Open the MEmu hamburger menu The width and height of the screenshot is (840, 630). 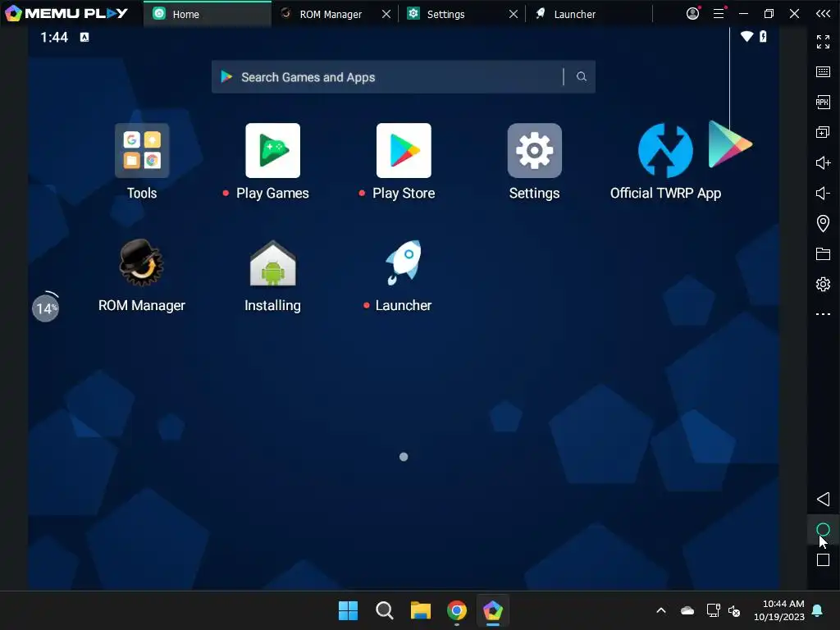click(x=719, y=13)
